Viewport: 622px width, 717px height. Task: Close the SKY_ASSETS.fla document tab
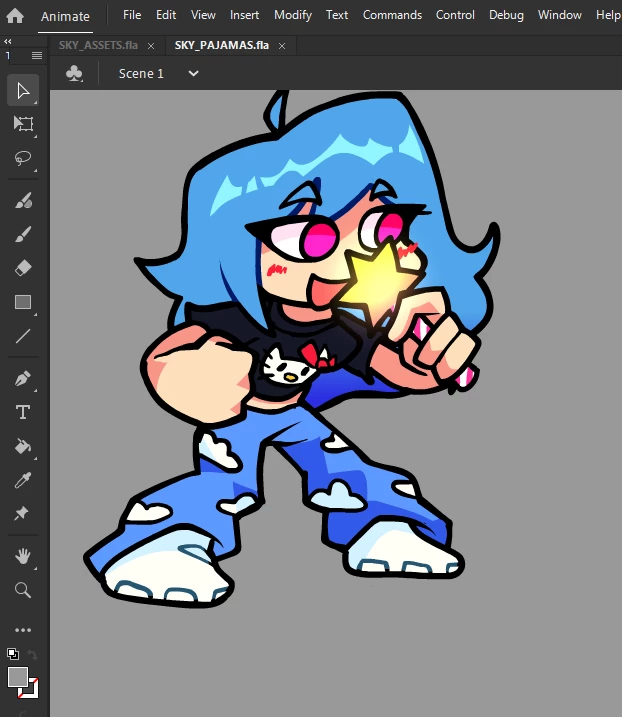coord(151,46)
